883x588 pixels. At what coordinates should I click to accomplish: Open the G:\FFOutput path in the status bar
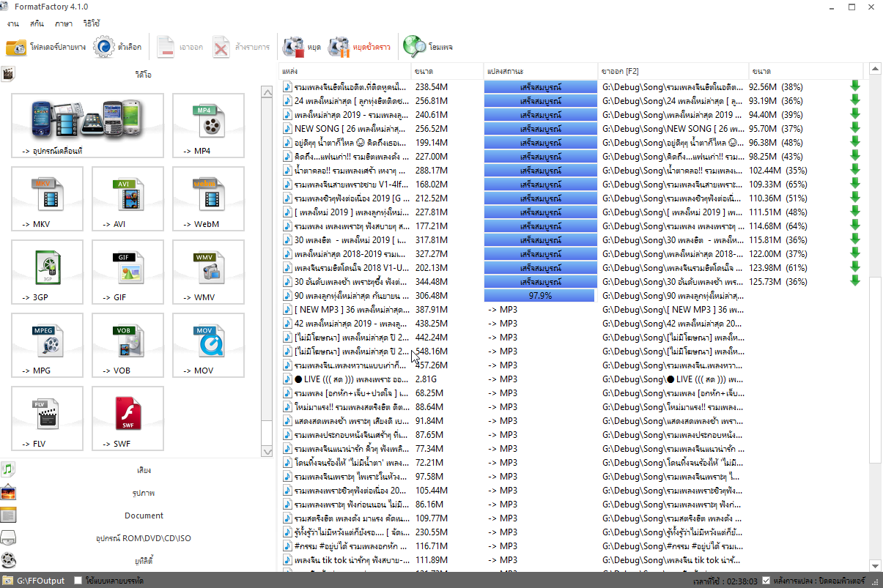[x=41, y=581]
